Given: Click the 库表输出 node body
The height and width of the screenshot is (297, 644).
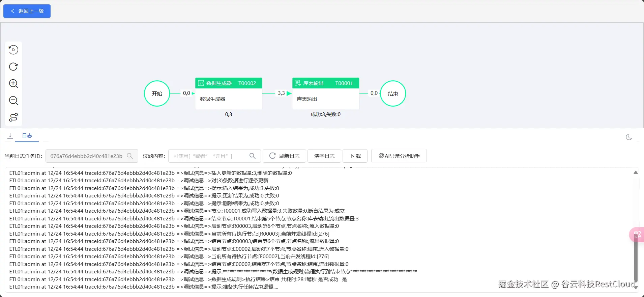Looking at the screenshot, I should point(326,99).
